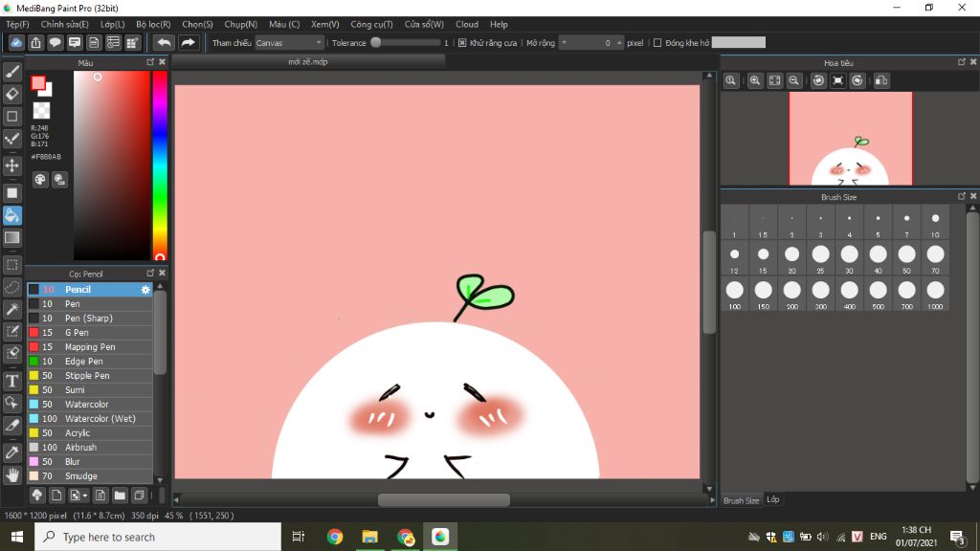Select the Eraser tool
The height and width of the screenshot is (551, 980).
(11, 94)
